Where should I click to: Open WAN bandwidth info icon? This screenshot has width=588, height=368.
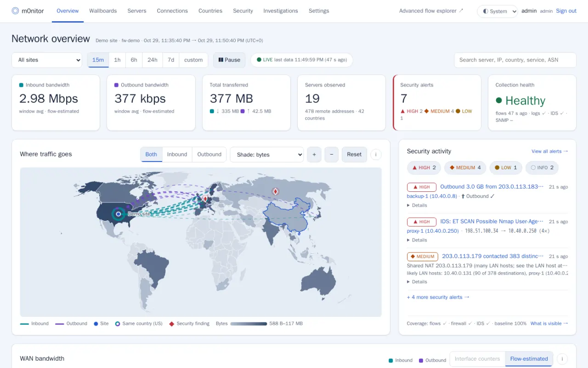562,359
